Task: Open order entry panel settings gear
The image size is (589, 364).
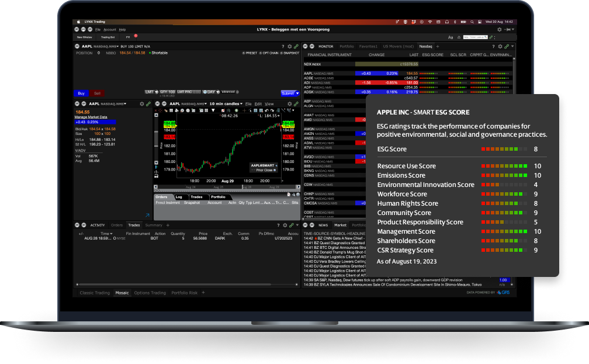Action: (290, 47)
